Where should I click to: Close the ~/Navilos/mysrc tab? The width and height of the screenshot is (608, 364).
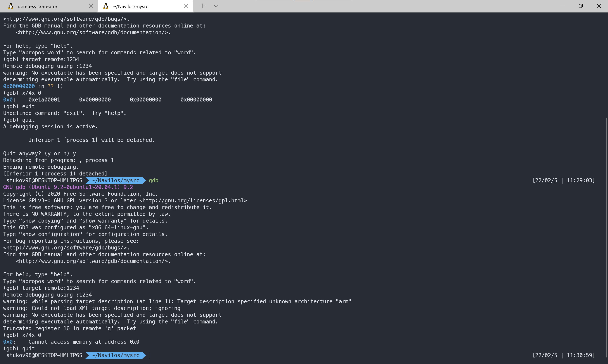186,6
